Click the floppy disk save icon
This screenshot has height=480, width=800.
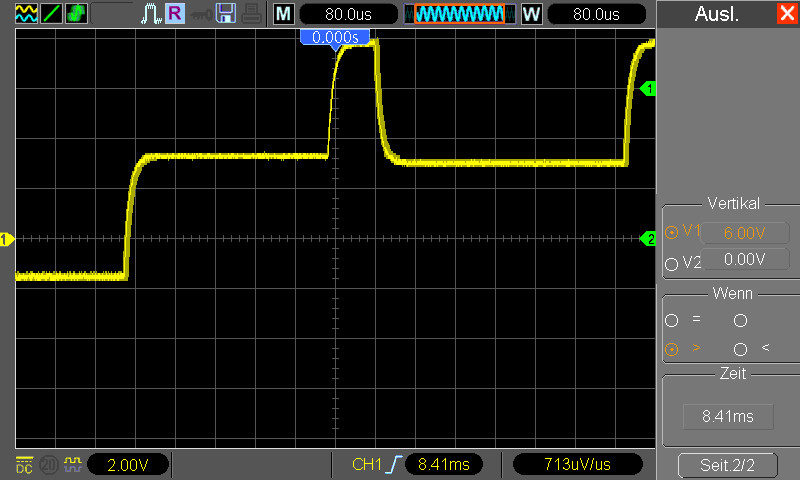pyautogui.click(x=226, y=13)
